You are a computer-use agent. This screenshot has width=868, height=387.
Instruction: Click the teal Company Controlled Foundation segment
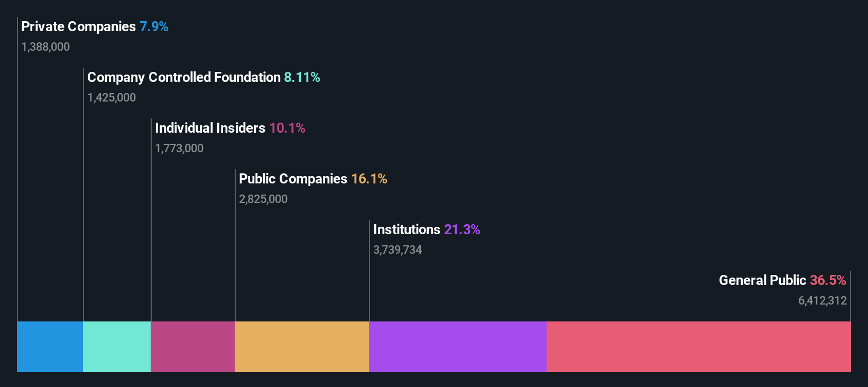click(x=117, y=347)
